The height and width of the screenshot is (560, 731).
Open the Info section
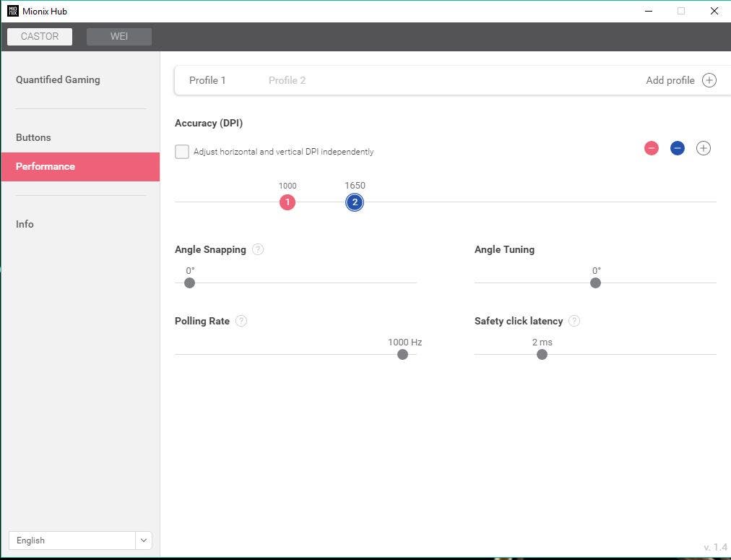pyautogui.click(x=25, y=224)
